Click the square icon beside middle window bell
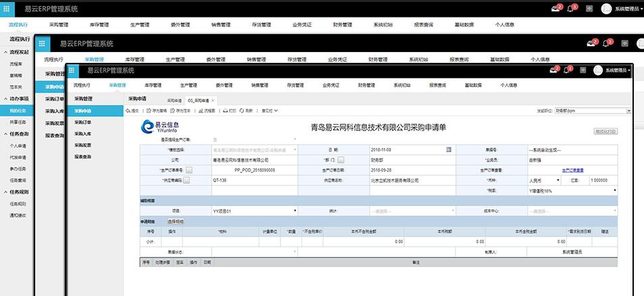 point(624,43)
